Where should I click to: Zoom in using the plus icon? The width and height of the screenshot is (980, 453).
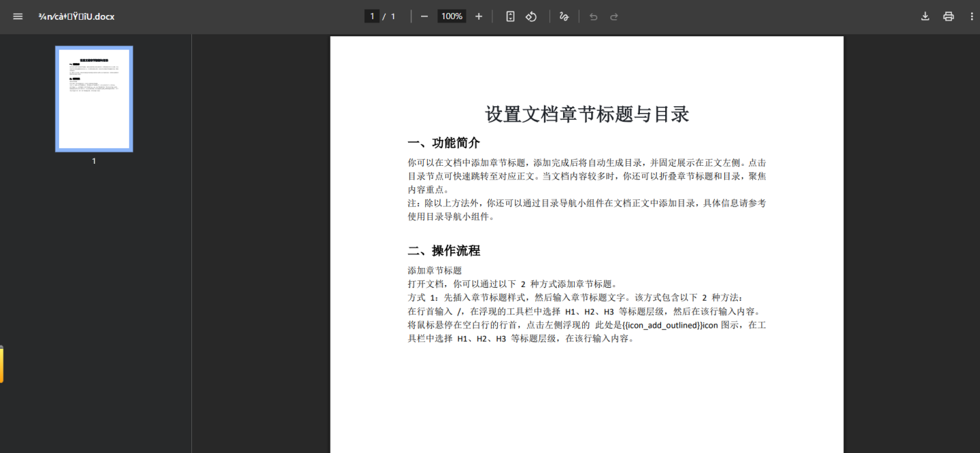(x=477, y=16)
